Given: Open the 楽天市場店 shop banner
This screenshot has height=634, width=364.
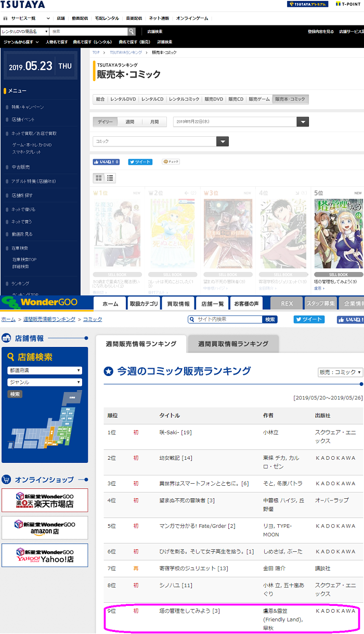Looking at the screenshot, I should (x=45, y=500).
